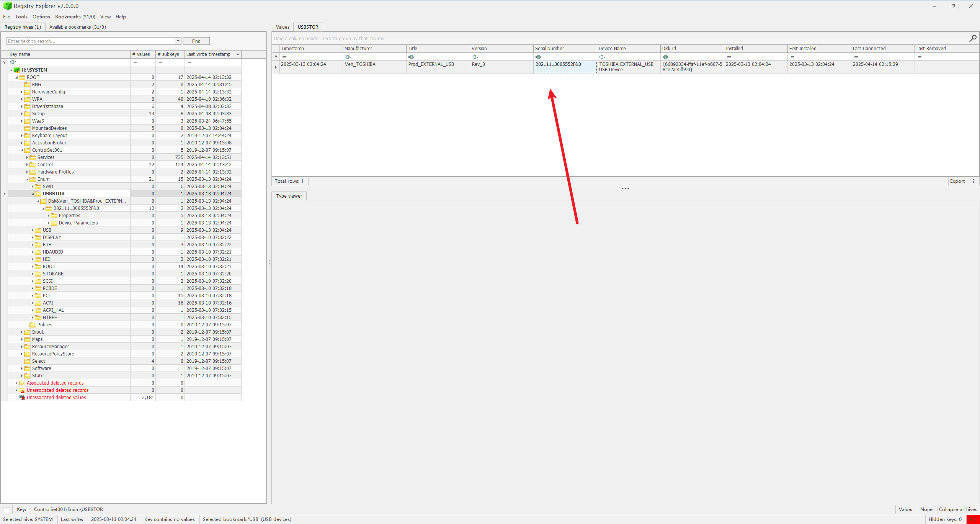The image size is (980, 524).
Task: Click into the registry search text field
Action: click(x=91, y=41)
